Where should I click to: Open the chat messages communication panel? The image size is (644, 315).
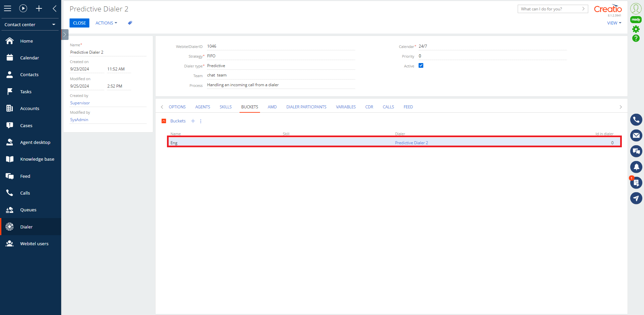point(636,151)
